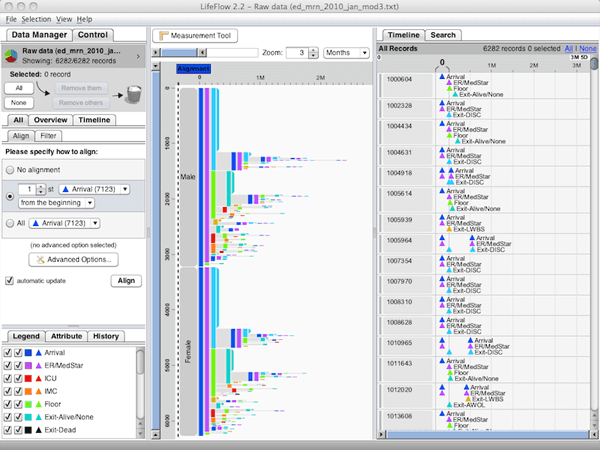Click the Zoom value input field
Image resolution: width=600 pixels, height=450 pixels.
297,53
